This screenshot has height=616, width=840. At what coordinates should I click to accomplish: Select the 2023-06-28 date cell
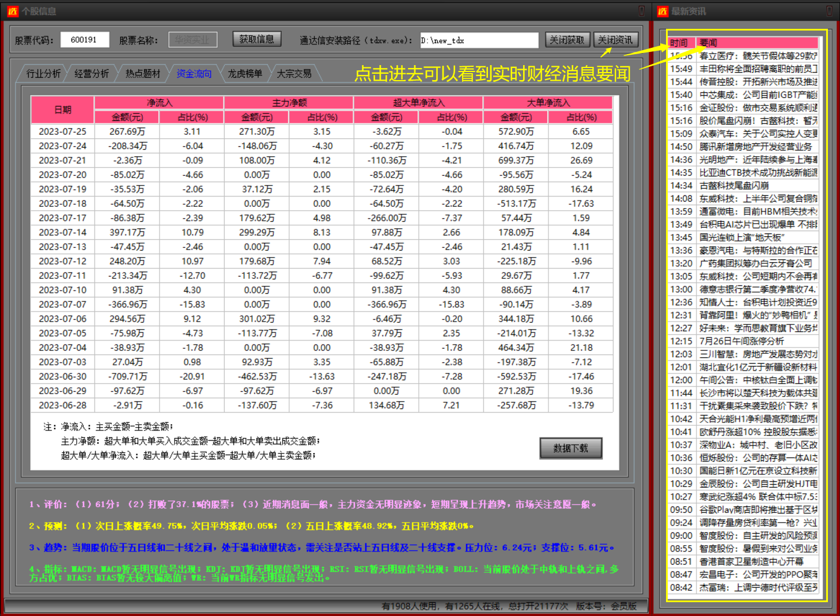tap(63, 405)
